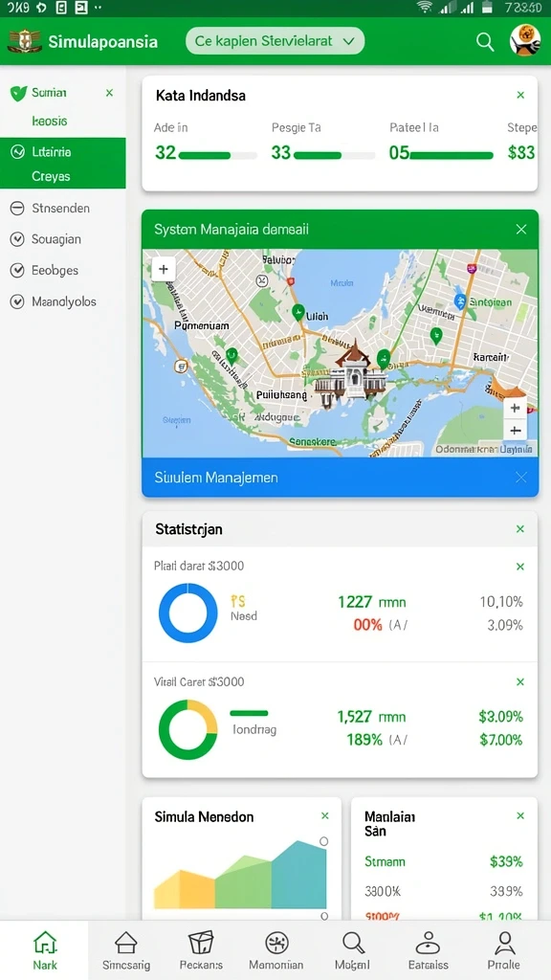Click the red map pin near Paluibo

click(291, 282)
